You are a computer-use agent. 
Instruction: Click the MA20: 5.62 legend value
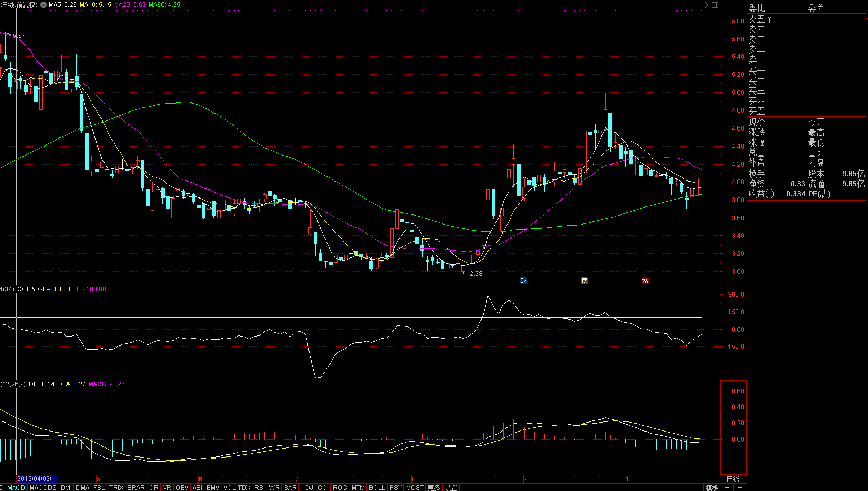[x=130, y=5]
